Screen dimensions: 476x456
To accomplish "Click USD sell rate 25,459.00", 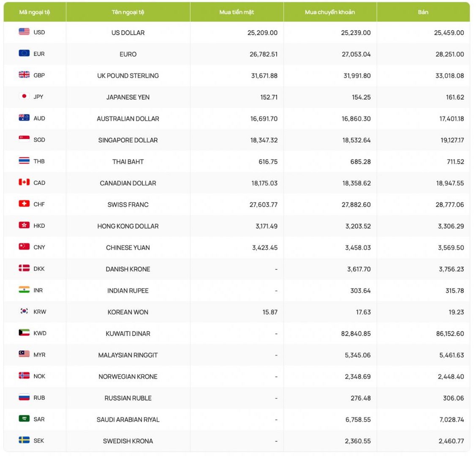I will coord(449,33).
